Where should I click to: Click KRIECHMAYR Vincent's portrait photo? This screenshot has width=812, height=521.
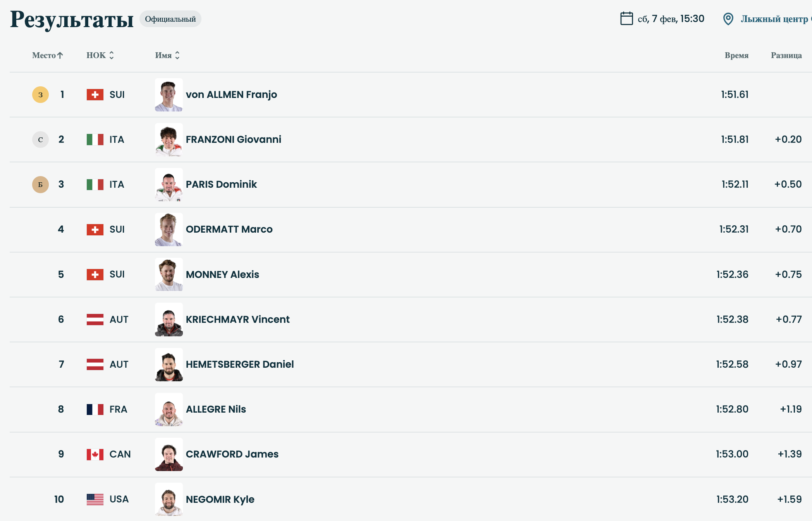tap(169, 319)
